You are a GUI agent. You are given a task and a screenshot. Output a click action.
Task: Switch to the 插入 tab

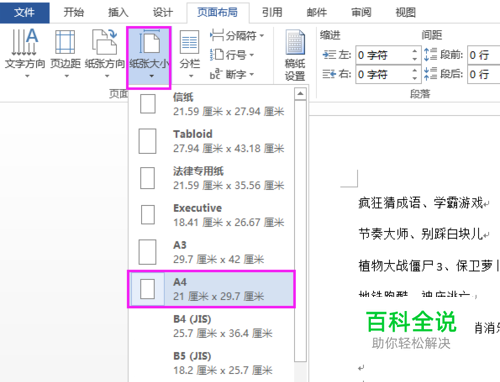coord(118,12)
